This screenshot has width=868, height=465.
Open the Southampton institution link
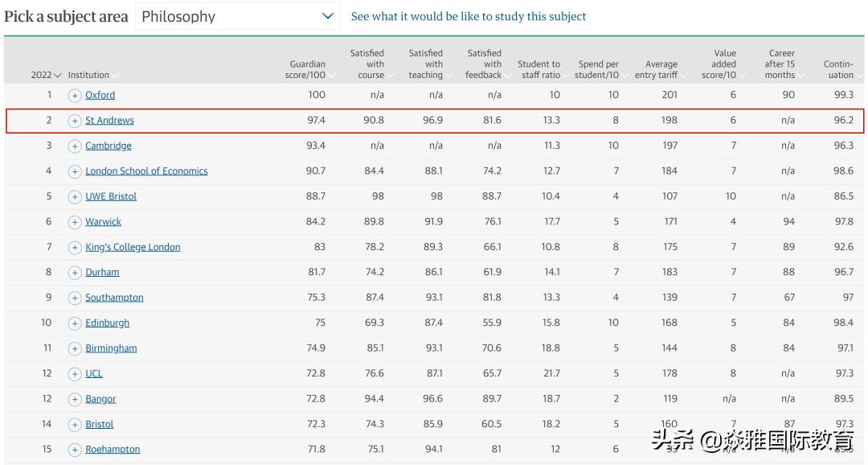click(x=114, y=298)
